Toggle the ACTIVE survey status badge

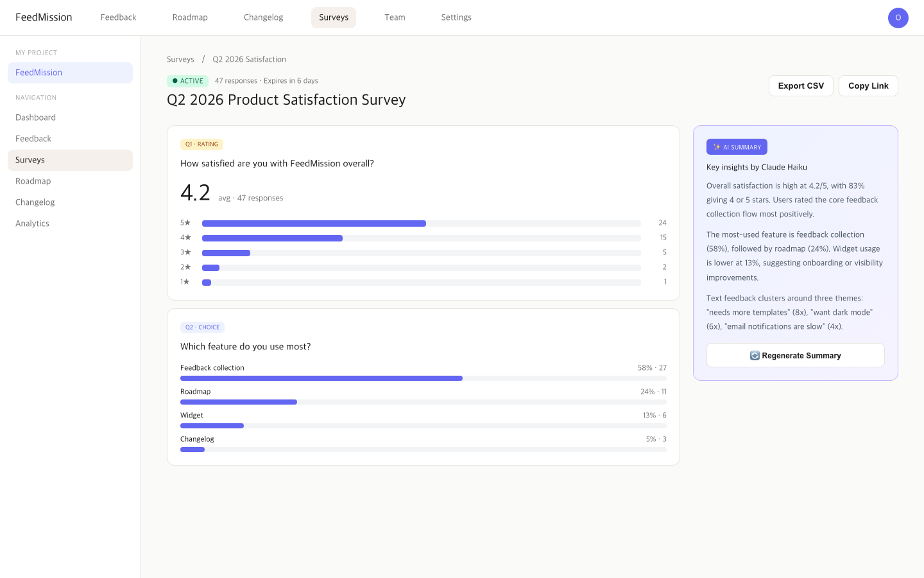click(x=187, y=80)
